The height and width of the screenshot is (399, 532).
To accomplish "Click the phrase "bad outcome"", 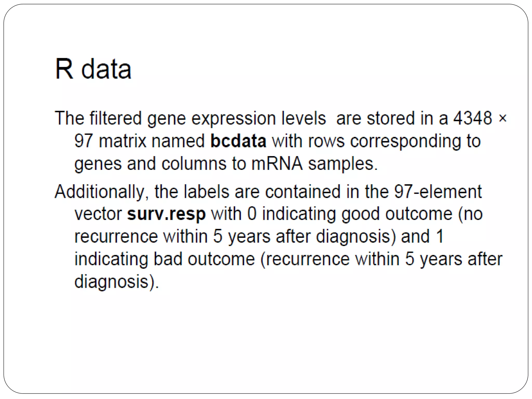I will click(204, 259).
